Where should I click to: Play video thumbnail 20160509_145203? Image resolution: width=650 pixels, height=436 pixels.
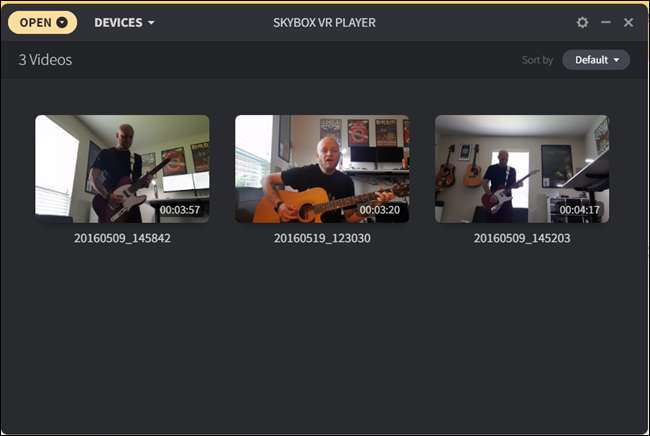pyautogui.click(x=522, y=169)
